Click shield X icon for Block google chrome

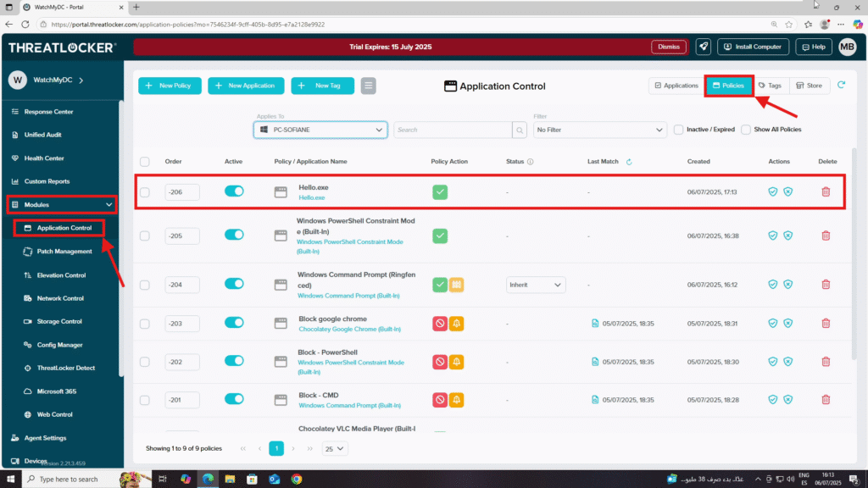click(x=787, y=323)
